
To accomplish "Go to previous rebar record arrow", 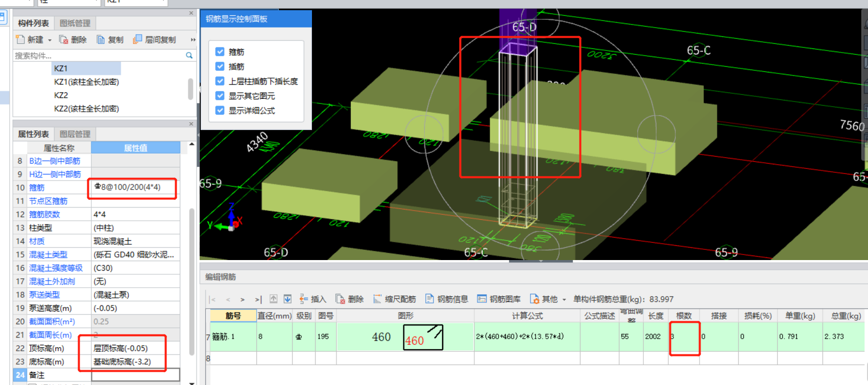I will pyautogui.click(x=228, y=299).
